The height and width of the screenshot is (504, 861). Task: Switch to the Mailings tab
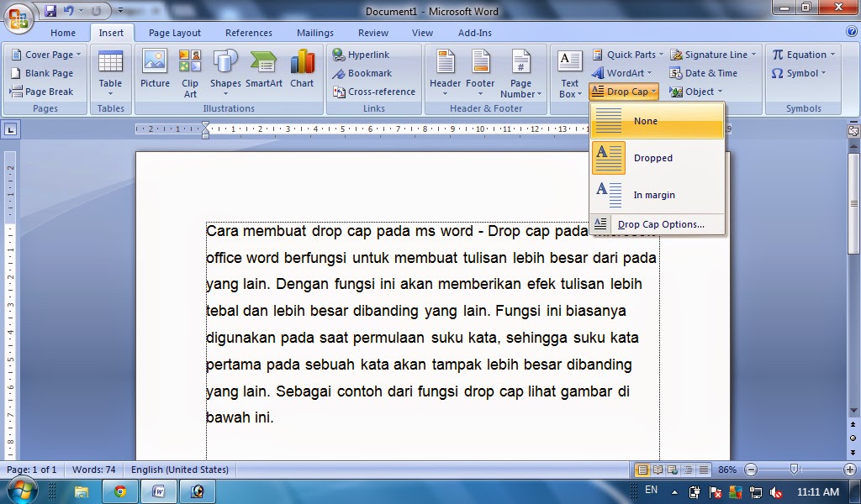314,33
